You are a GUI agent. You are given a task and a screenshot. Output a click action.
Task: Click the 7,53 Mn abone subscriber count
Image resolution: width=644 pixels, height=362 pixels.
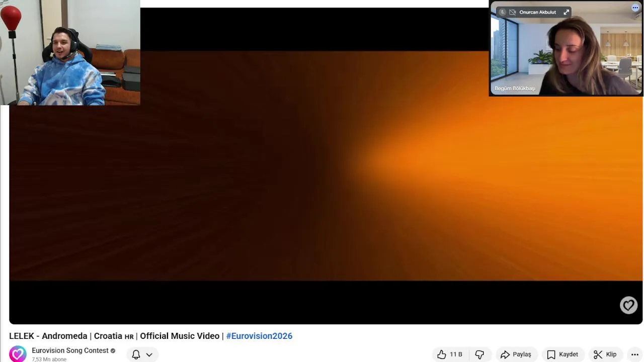tap(49, 359)
